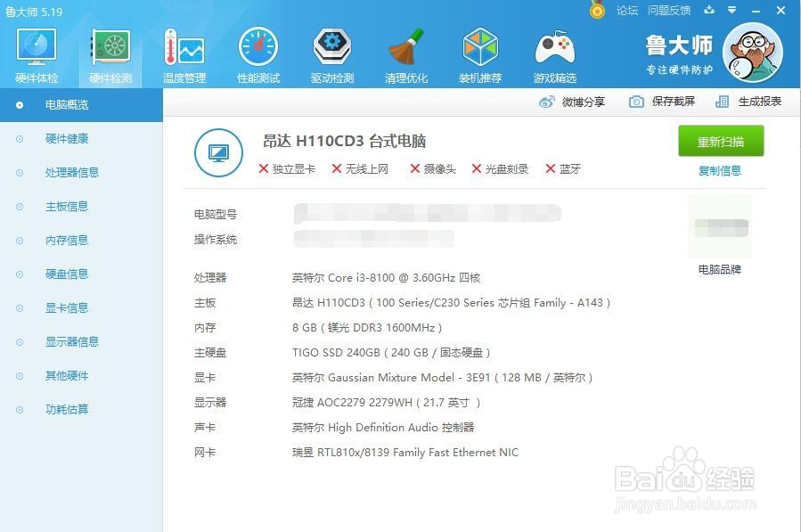801x532 pixels.
Task: Close the 鲁大师 window
Action: coord(781,10)
